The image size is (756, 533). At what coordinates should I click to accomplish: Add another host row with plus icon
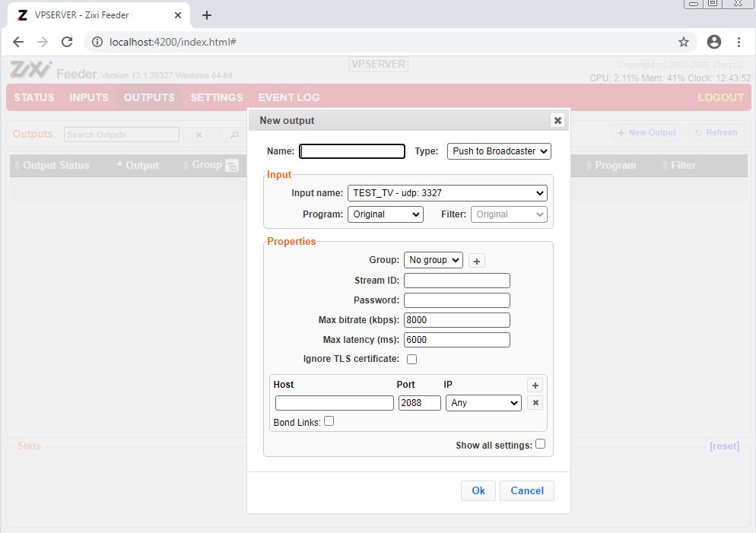(535, 385)
